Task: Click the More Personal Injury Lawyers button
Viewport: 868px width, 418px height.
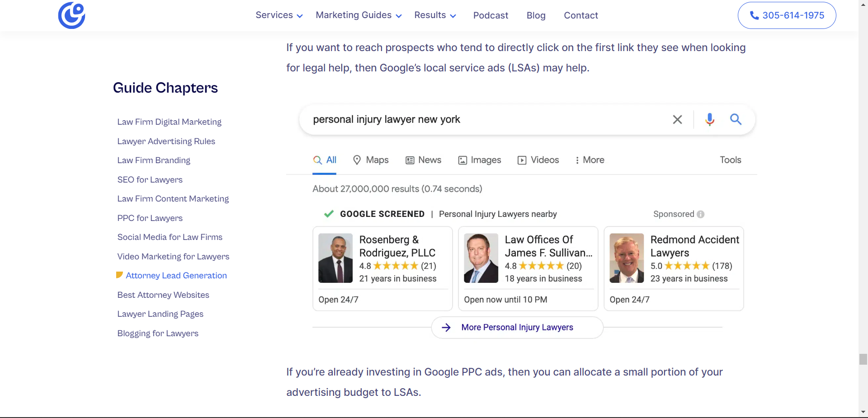Action: (x=517, y=327)
